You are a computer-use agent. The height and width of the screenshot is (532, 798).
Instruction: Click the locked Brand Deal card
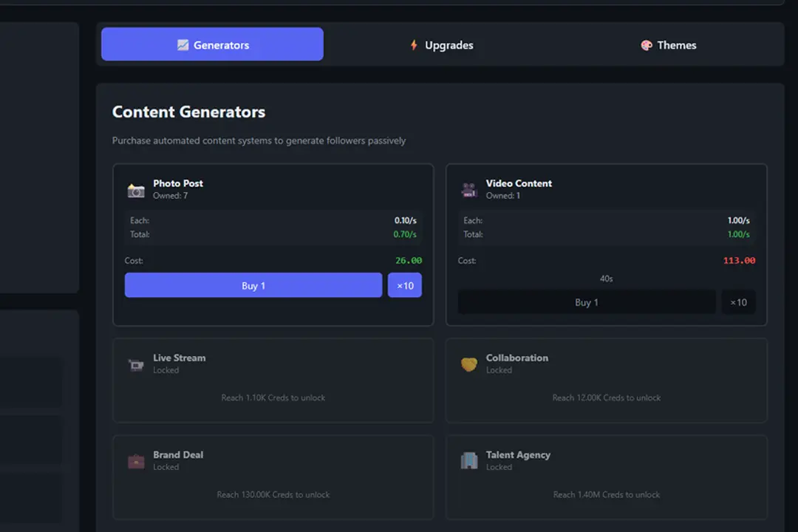coord(273,477)
